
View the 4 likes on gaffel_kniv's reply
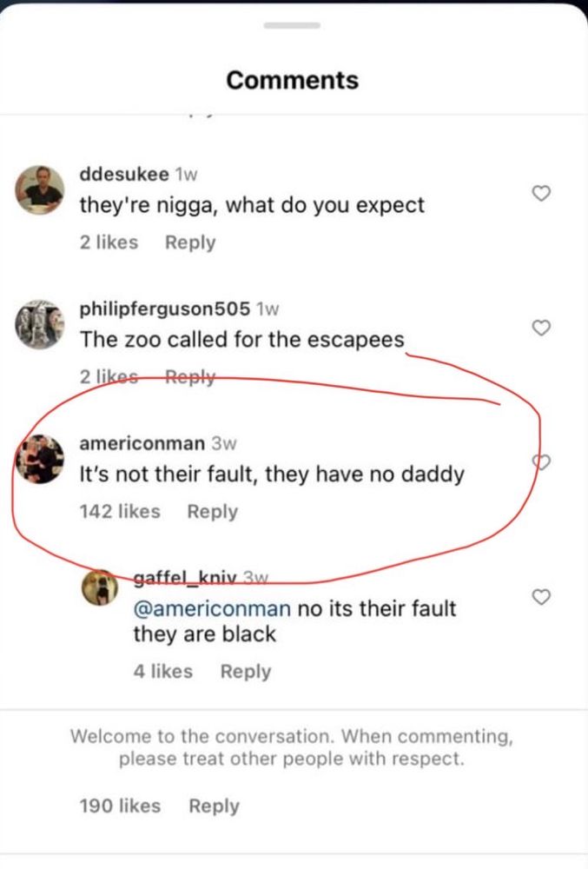click(x=162, y=672)
